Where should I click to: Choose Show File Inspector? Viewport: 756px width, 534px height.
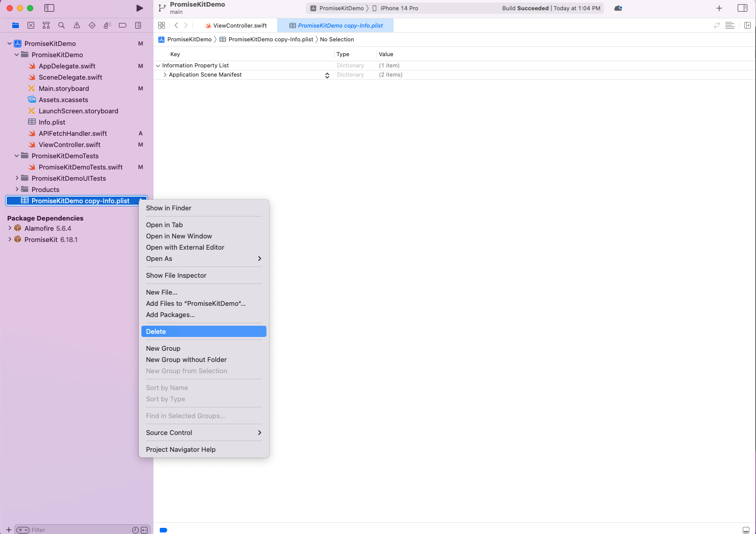(x=204, y=275)
